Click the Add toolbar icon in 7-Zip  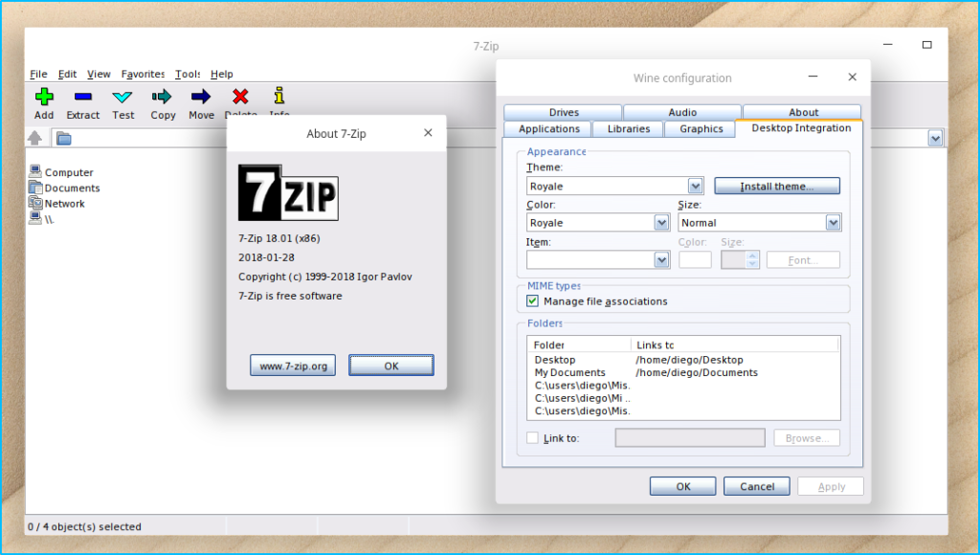tap(44, 97)
